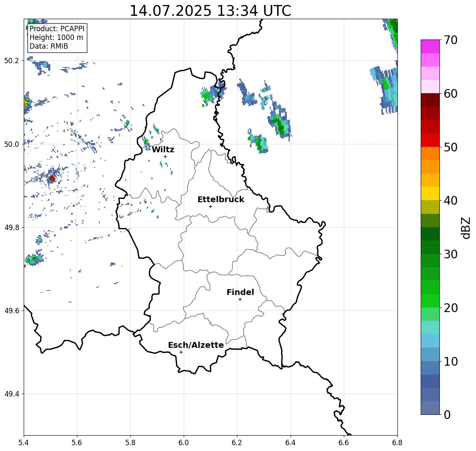
Task: Click the colorbar 40 dBZ tick label
Action: point(451,201)
